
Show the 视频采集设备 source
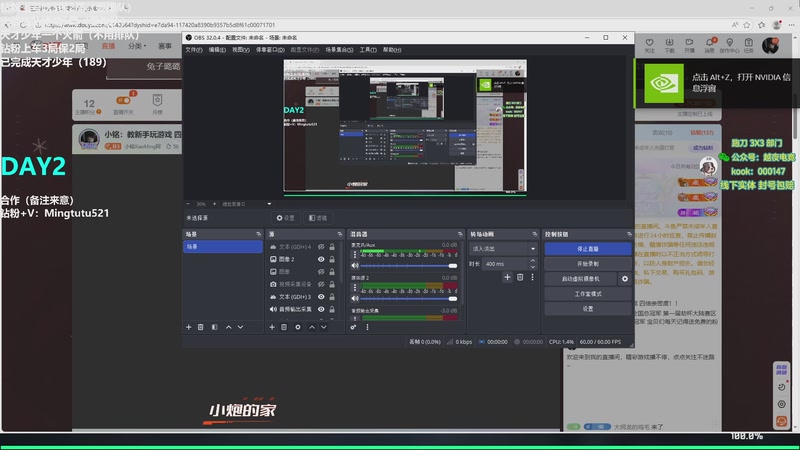[321, 284]
